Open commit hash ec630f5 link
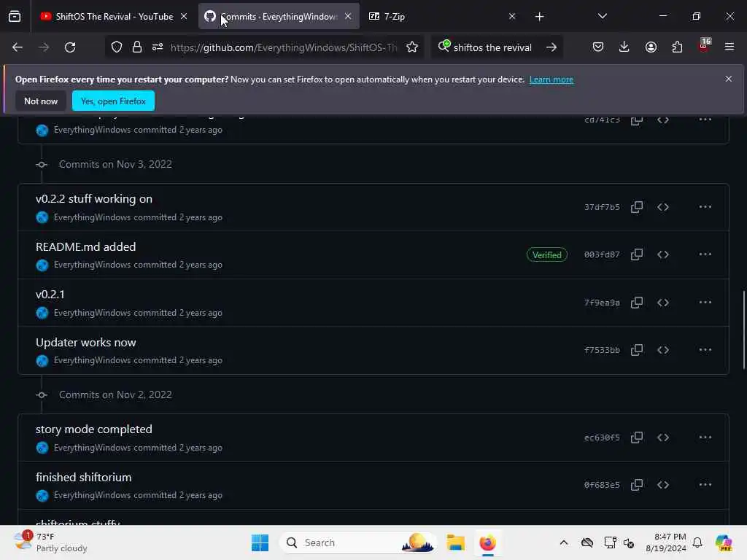 coord(602,437)
